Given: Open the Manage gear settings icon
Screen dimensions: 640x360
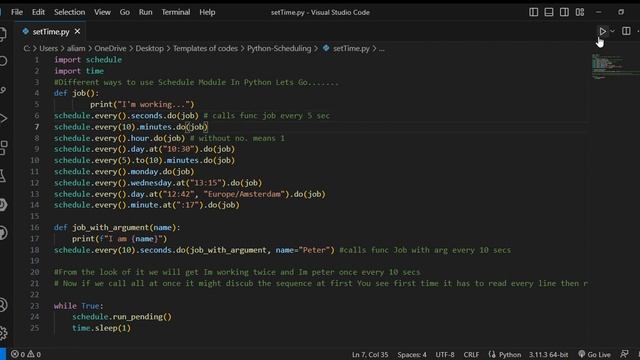Looking at the screenshot, I should click(3, 333).
